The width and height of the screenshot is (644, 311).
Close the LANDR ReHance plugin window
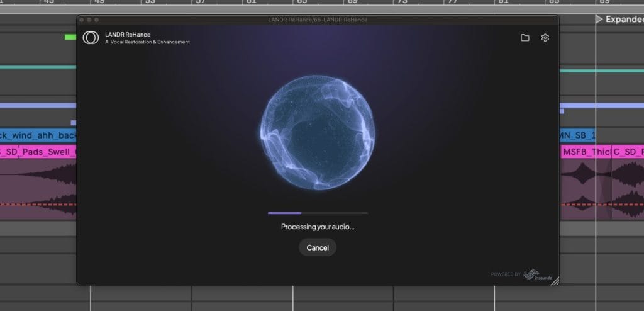[82, 20]
